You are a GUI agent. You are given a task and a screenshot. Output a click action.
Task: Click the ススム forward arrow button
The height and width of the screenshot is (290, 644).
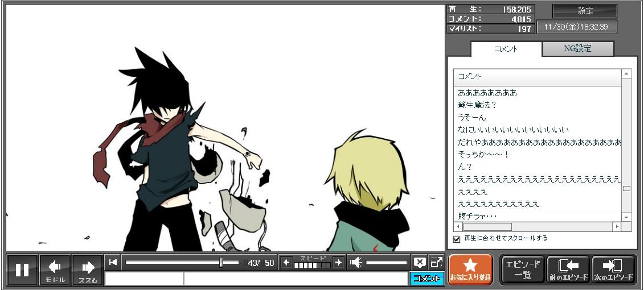click(x=88, y=270)
